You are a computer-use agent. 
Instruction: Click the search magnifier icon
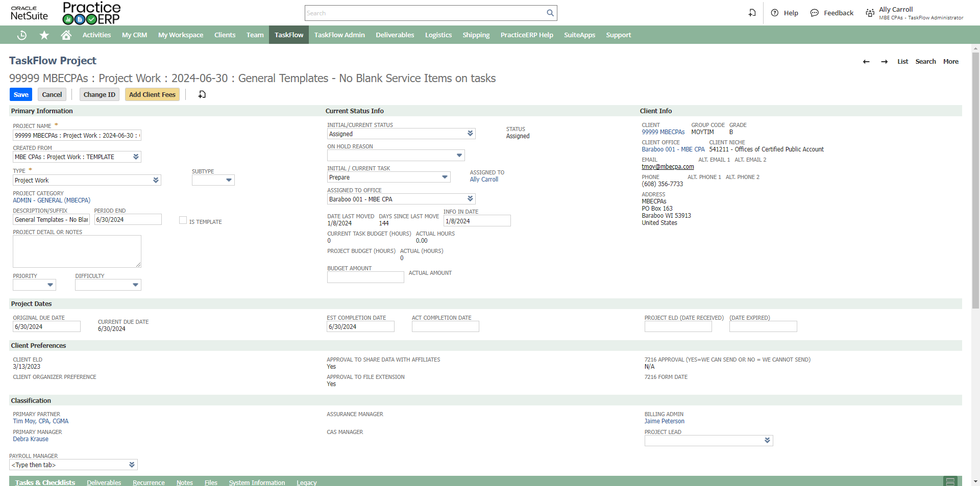coord(550,13)
